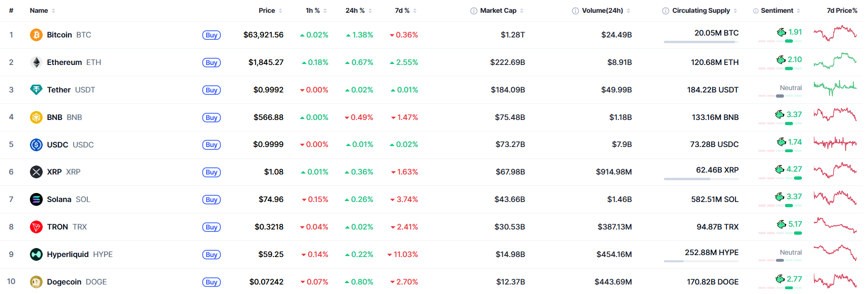Image resolution: width=868 pixels, height=294 pixels.
Task: Click the XRP circulating supply progress bar
Action: click(701, 179)
